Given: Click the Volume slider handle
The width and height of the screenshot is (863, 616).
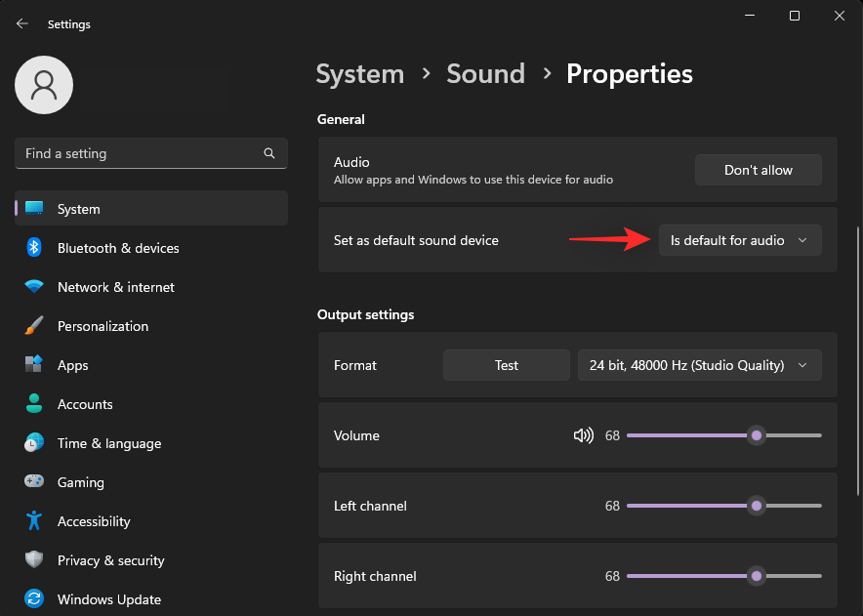Looking at the screenshot, I should coord(756,435).
